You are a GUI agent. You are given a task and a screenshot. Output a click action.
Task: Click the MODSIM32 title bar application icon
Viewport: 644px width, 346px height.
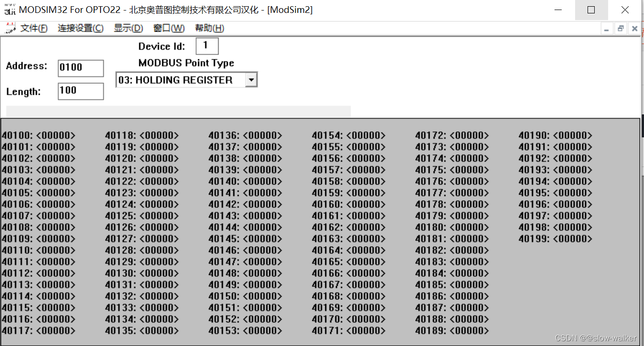coord(10,10)
